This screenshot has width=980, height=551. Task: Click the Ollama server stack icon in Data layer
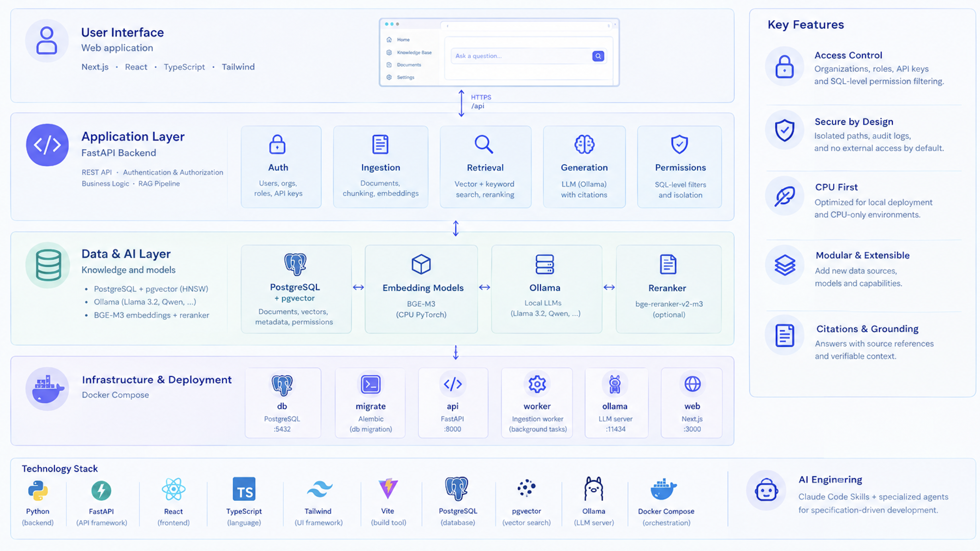pyautogui.click(x=545, y=264)
